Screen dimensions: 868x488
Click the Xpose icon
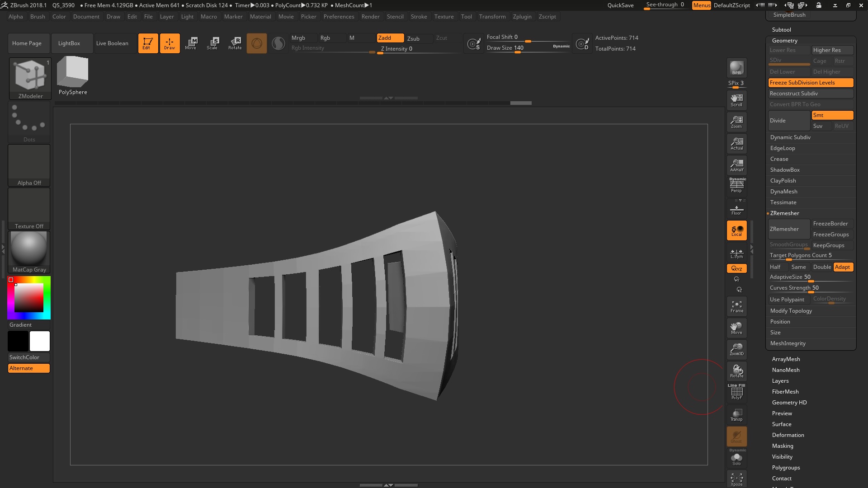click(x=736, y=479)
